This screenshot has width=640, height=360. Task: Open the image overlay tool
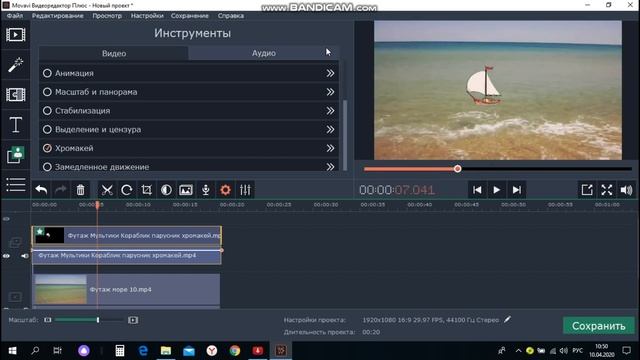186,190
